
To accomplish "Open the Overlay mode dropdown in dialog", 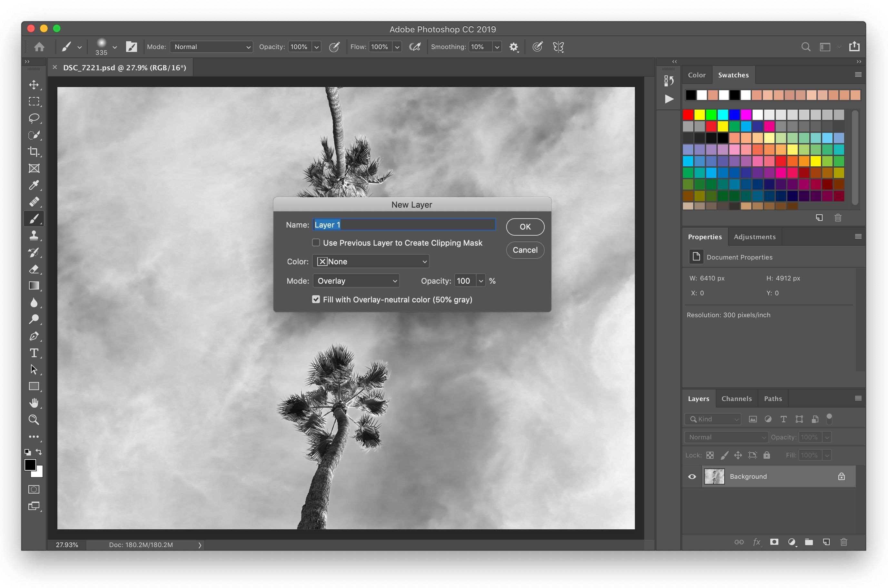I will (356, 281).
